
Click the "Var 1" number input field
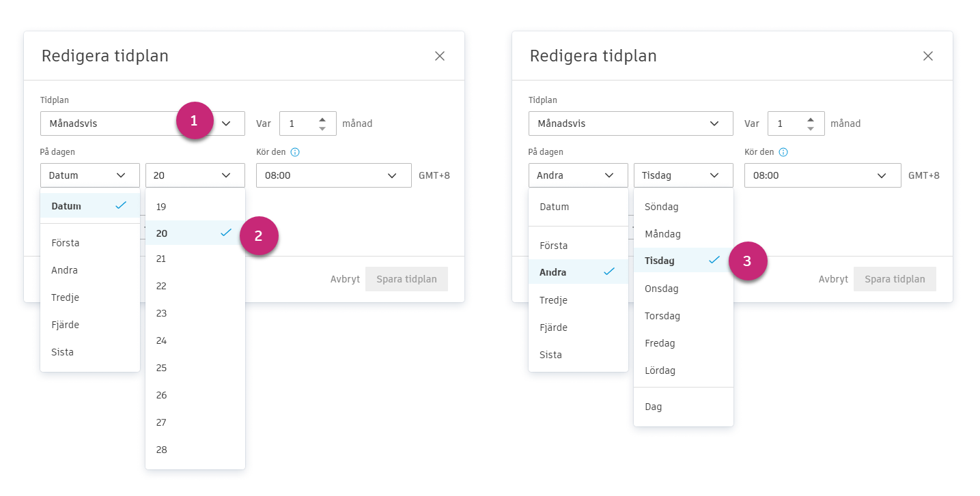click(295, 123)
